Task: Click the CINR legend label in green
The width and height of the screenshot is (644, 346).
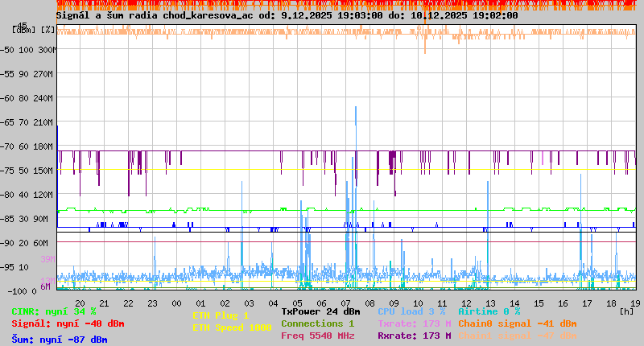Action: point(54,311)
